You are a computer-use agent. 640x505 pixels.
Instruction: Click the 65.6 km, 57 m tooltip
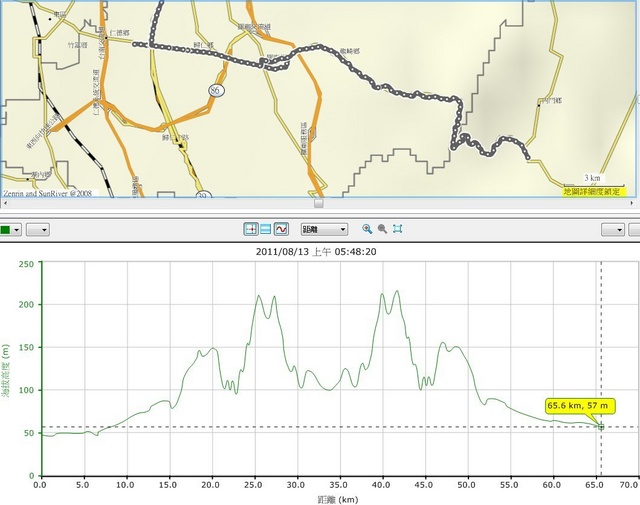579,406
